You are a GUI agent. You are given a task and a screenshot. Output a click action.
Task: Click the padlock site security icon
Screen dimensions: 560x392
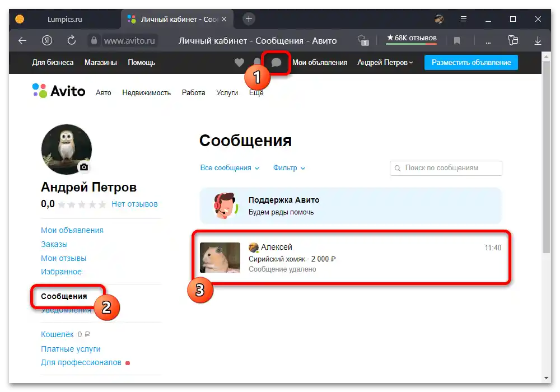(94, 40)
